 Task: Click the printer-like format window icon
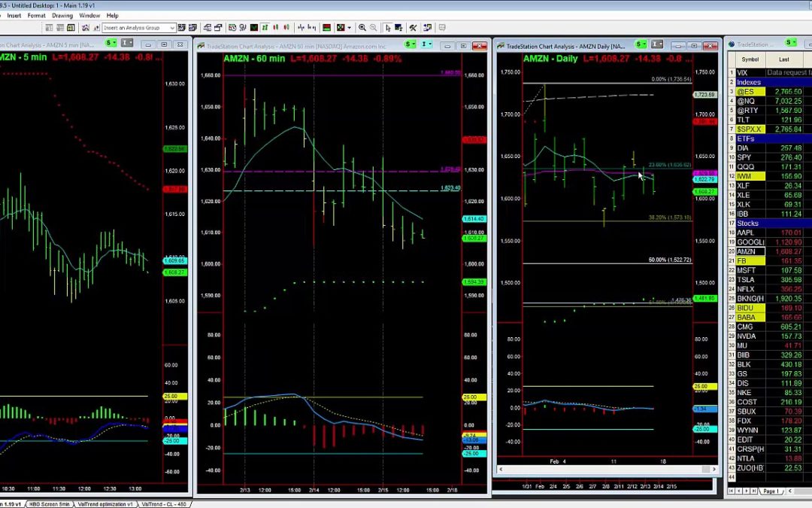pos(218,28)
